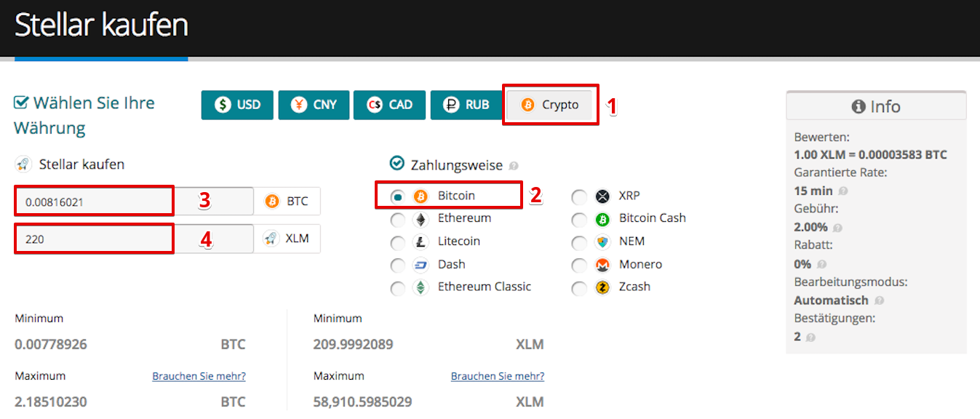Screen dimensions: 980x419
Task: Choose the Monero radio button
Action: (x=579, y=266)
